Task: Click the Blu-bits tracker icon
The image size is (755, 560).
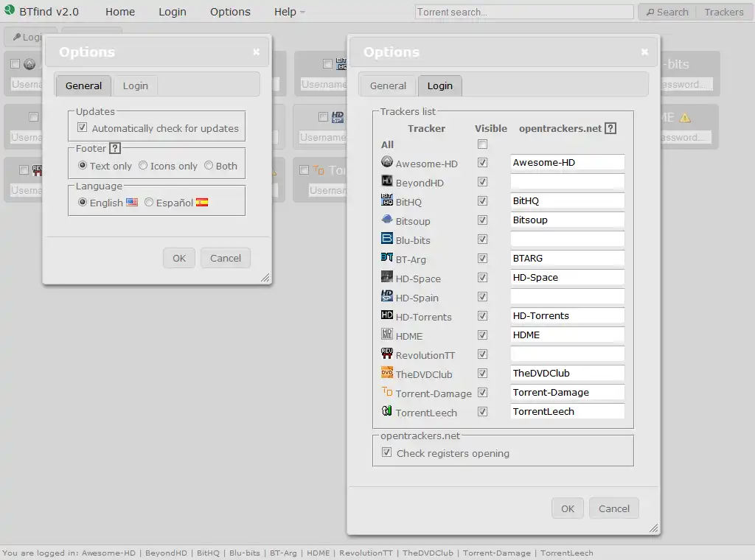Action: (x=386, y=238)
